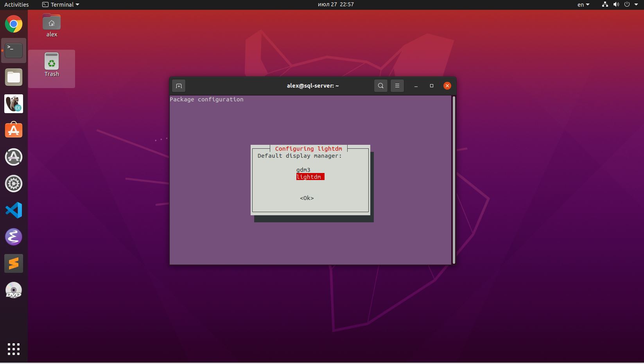Open Emacs from the dock
The width and height of the screenshot is (644, 364).
tap(14, 237)
